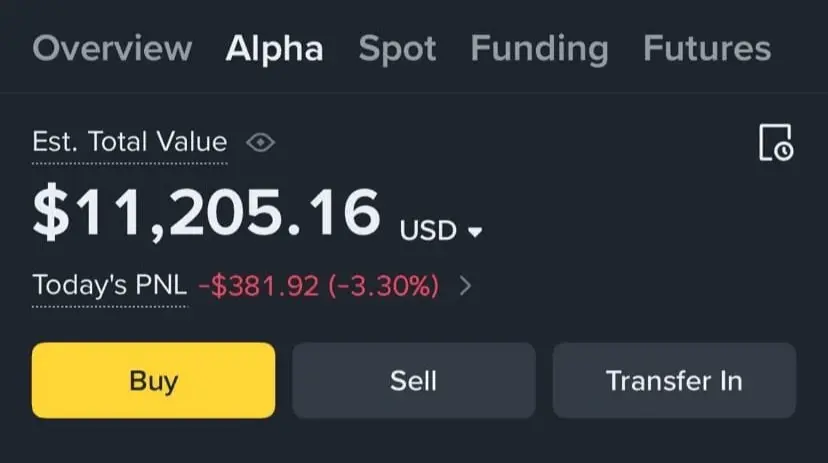Open the Funding tab
Image resolution: width=828 pixels, height=463 pixels.
tap(539, 48)
